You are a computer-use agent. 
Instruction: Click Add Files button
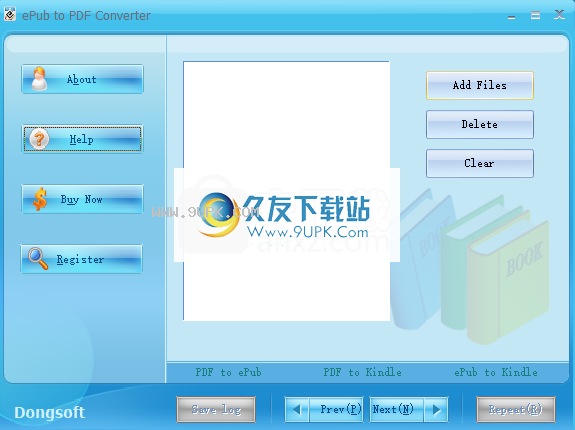pos(480,85)
